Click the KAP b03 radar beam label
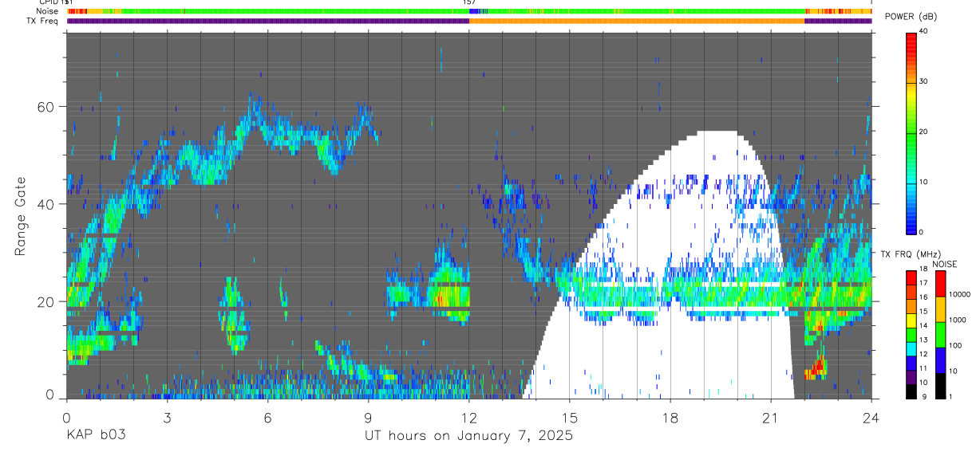The image size is (980, 452). pos(96,436)
